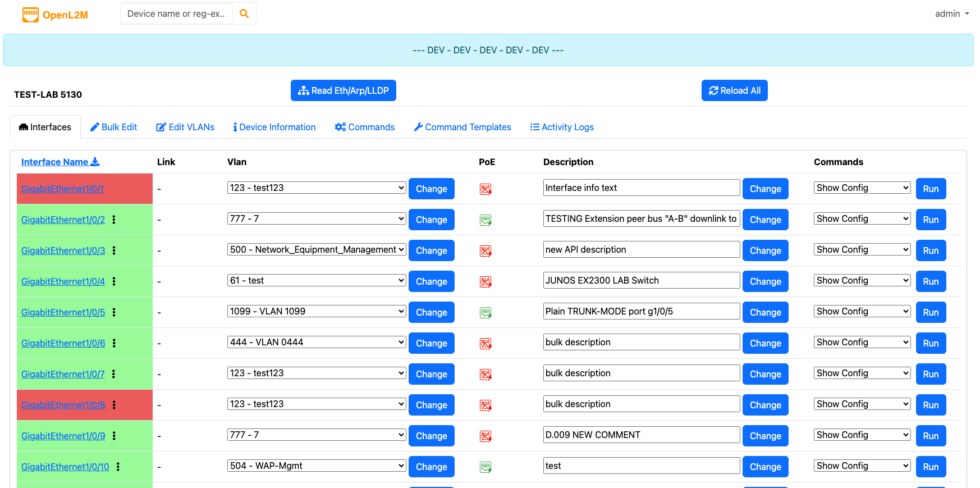Open the Vlan dropdown showing 61 - test
Image resolution: width=980 pixels, height=488 pixels.
pyautogui.click(x=317, y=280)
